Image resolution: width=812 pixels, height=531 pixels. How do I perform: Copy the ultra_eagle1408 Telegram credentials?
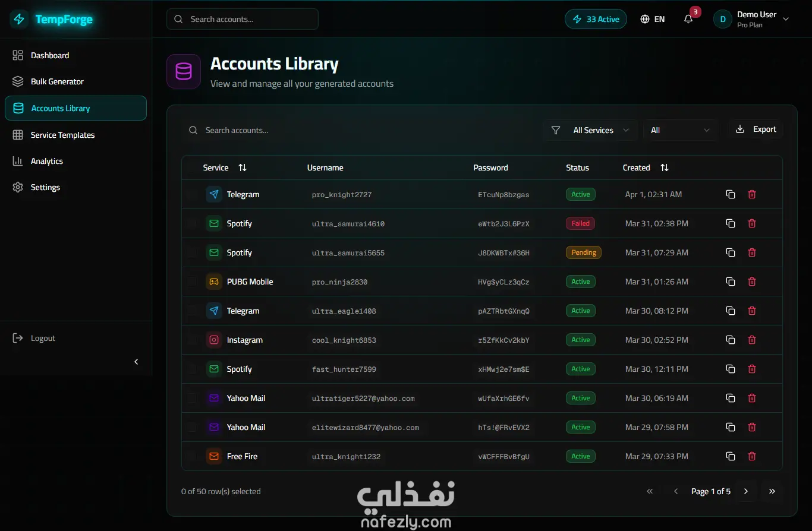pos(731,311)
